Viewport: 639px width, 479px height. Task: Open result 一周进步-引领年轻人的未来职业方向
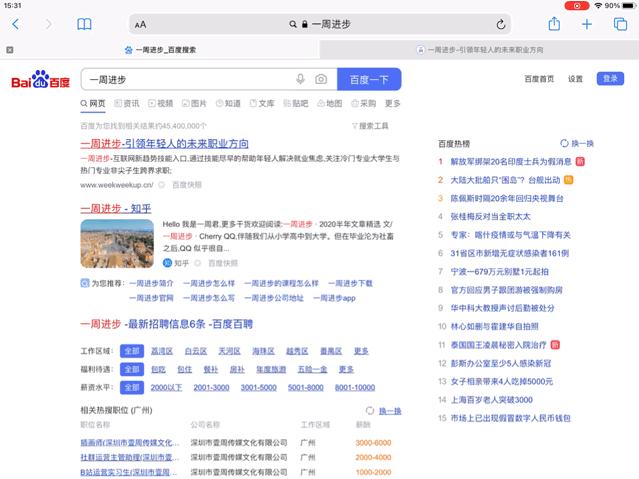pos(164,143)
